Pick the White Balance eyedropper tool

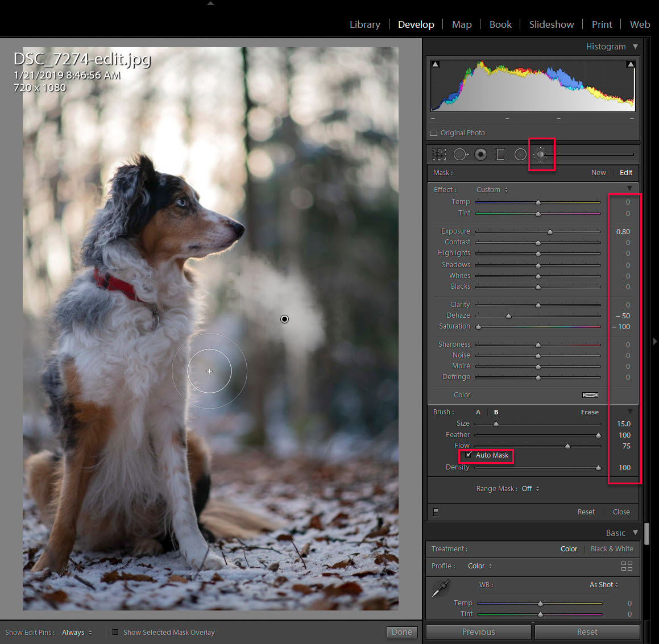tap(441, 588)
